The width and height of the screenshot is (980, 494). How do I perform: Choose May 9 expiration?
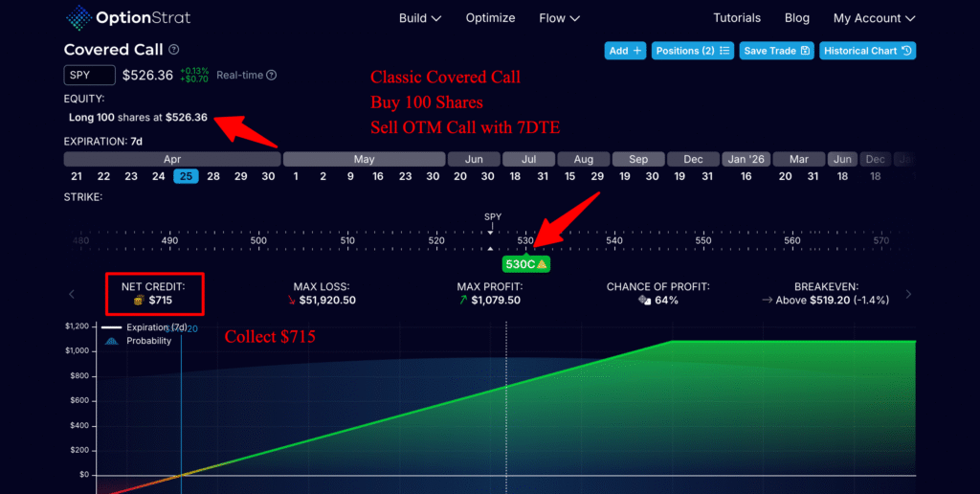(x=350, y=176)
